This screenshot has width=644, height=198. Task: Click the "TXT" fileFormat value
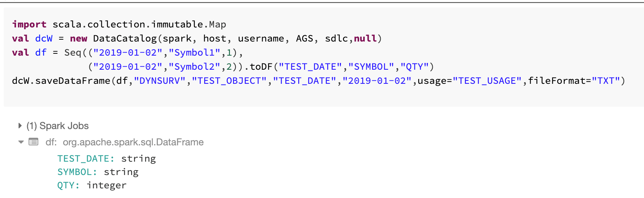[x=606, y=81]
